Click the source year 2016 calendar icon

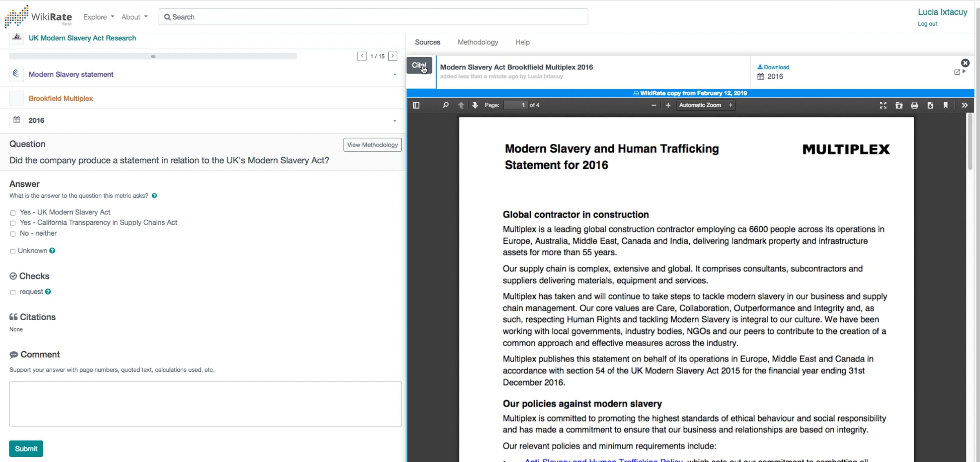click(x=760, y=76)
